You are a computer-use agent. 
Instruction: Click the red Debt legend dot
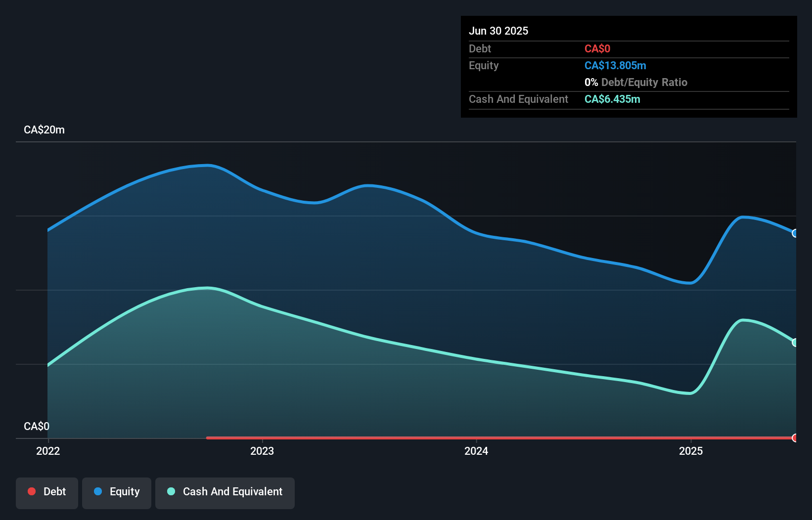click(x=32, y=491)
